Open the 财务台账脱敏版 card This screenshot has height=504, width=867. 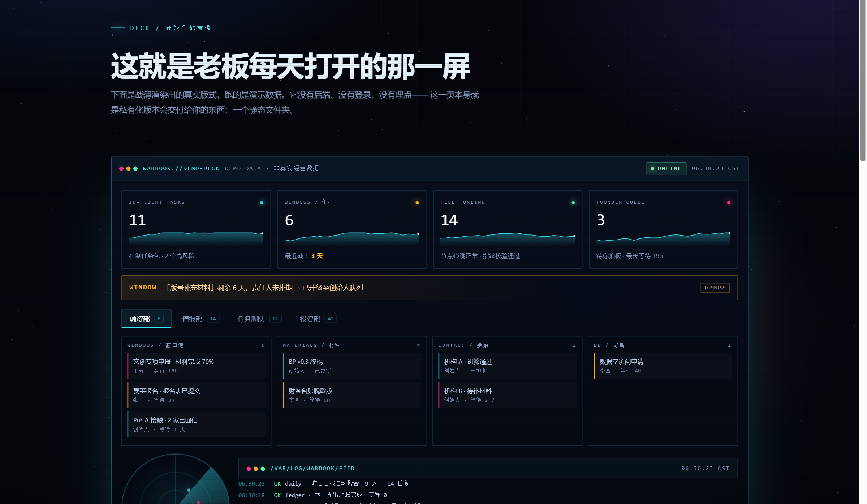tap(352, 395)
